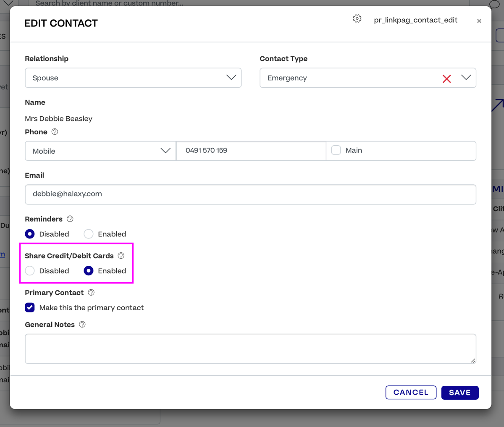Open the settings gear in dialog header

357,18
